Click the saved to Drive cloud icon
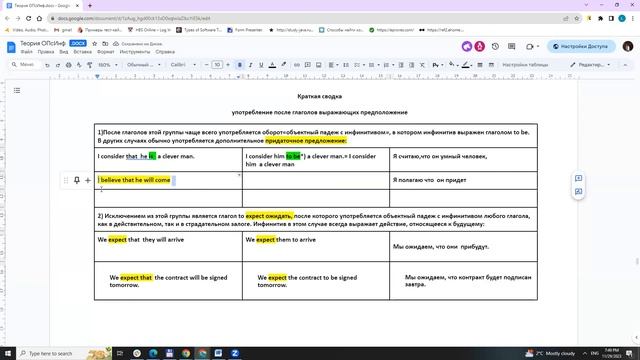Screen dimensions: 640x360 (x=116, y=43)
